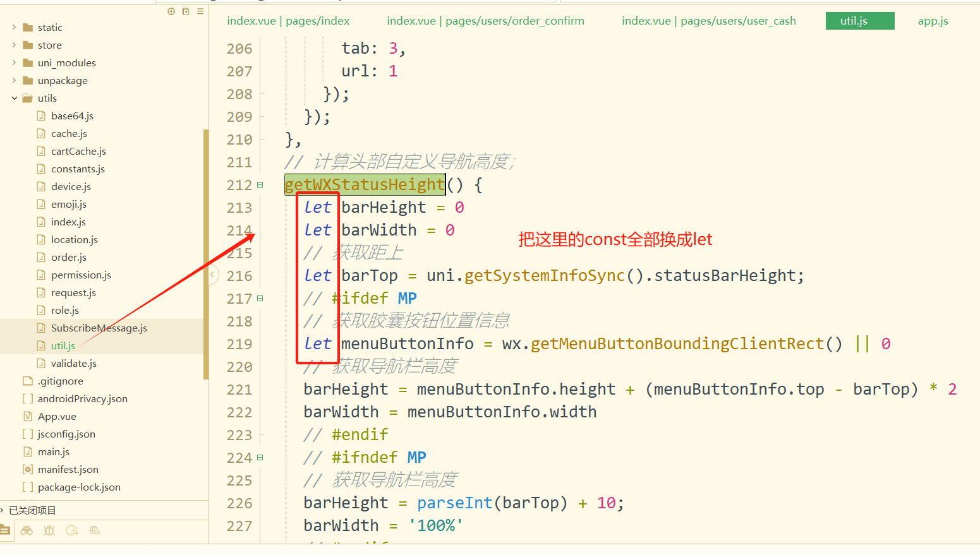Screen dimensions: 980x555
Task: Open emoji.js file
Action: pyautogui.click(x=69, y=204)
